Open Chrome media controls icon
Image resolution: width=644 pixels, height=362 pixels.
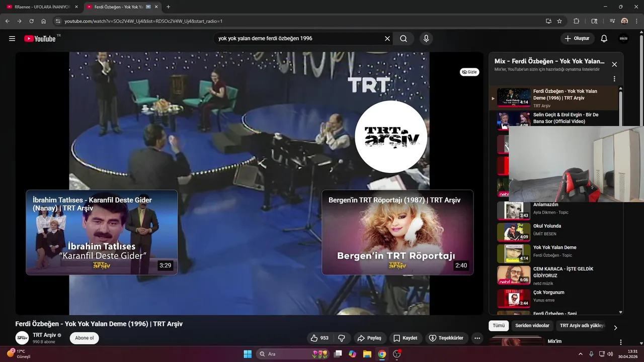pyautogui.click(x=612, y=21)
